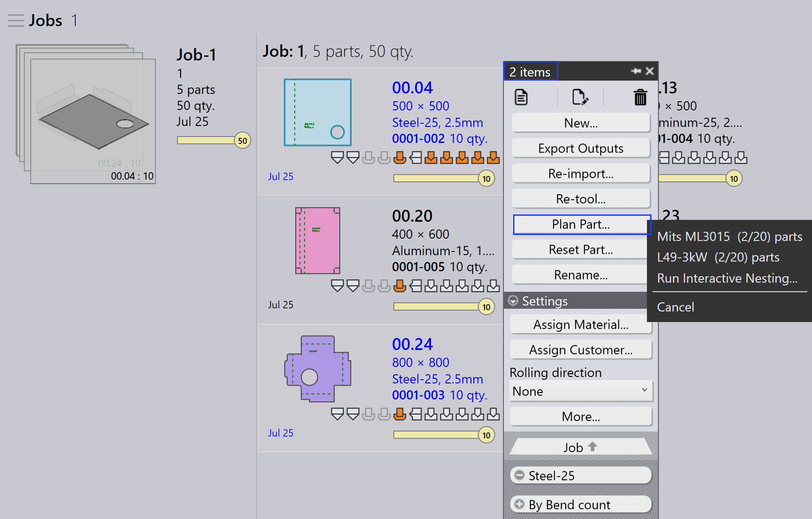Click the 800 × 800 dimensions text
Image resolution: width=812 pixels, height=519 pixels.
coord(420,362)
